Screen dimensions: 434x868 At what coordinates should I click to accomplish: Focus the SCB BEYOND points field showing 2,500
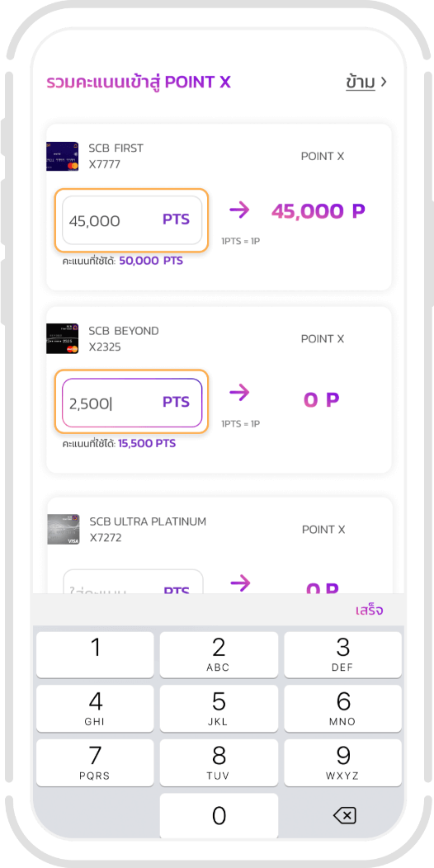[132, 403]
